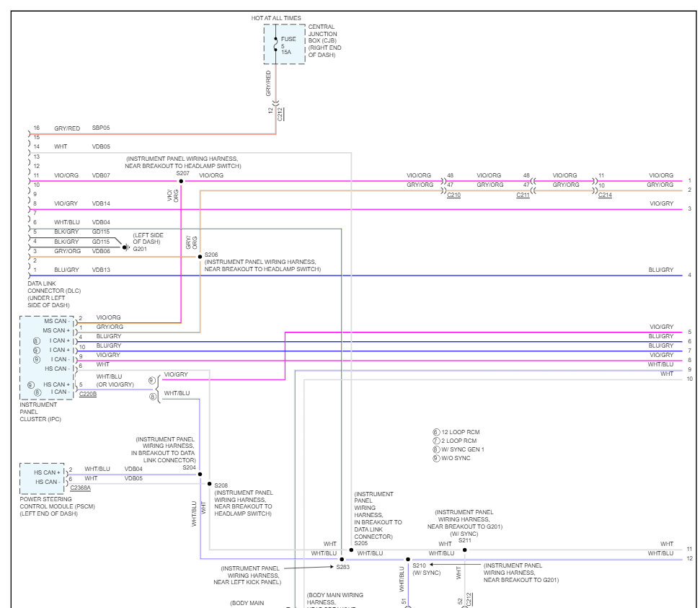
Task: Select the S204 splice label
Action: point(190,467)
